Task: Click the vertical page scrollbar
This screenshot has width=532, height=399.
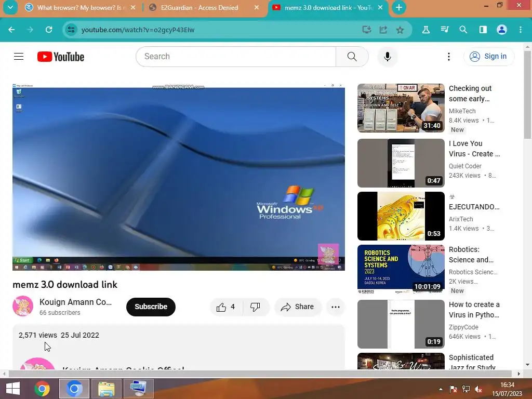Action: tap(527, 95)
